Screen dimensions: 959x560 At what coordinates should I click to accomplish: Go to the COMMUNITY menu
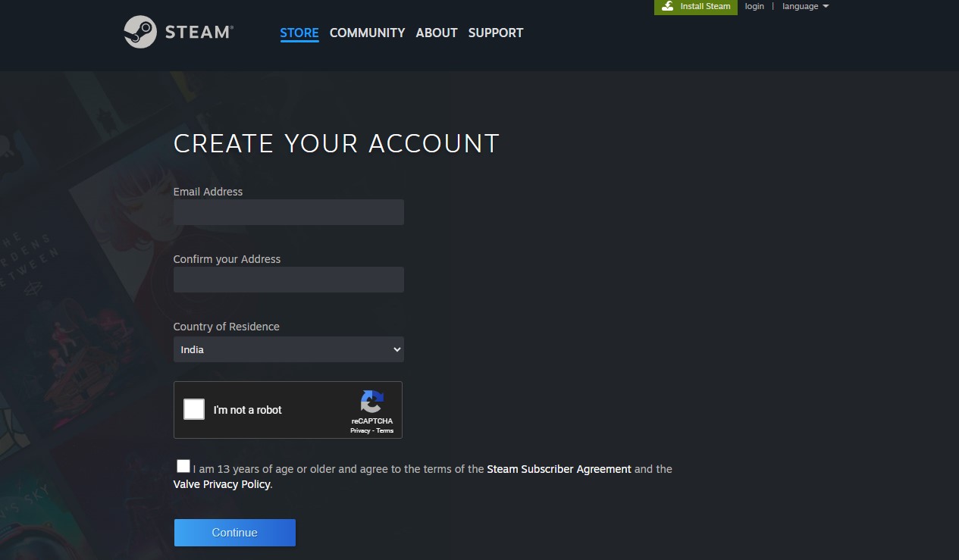point(367,33)
